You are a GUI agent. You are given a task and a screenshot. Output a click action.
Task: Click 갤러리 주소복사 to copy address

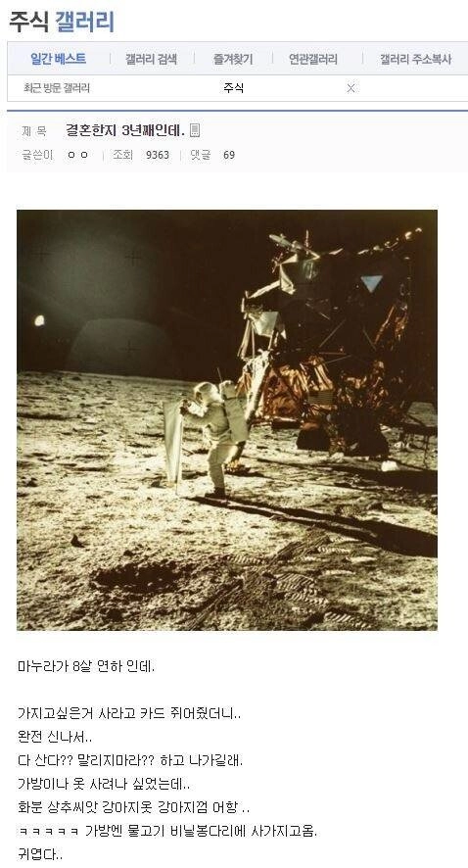[x=415, y=59]
